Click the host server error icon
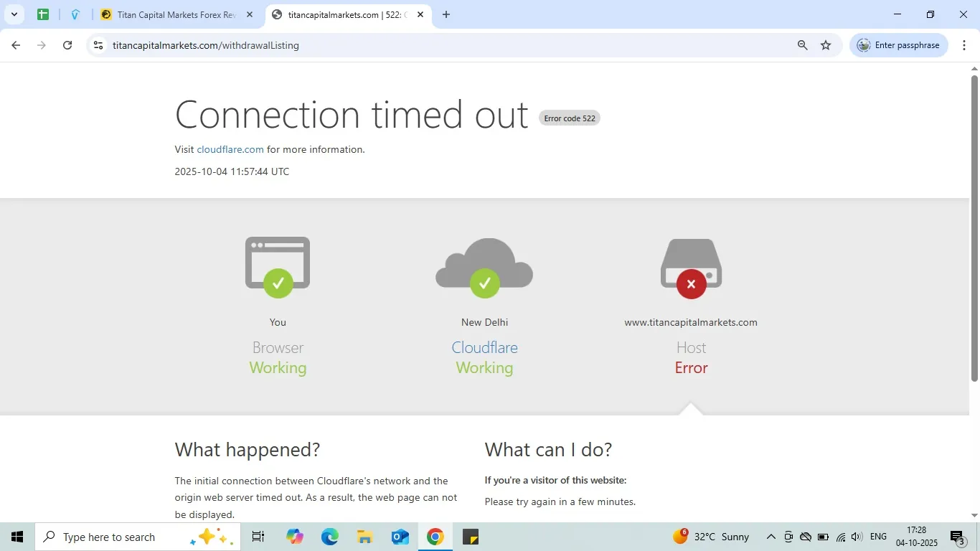Screen dimensions: 980x551 pyautogui.click(x=691, y=268)
